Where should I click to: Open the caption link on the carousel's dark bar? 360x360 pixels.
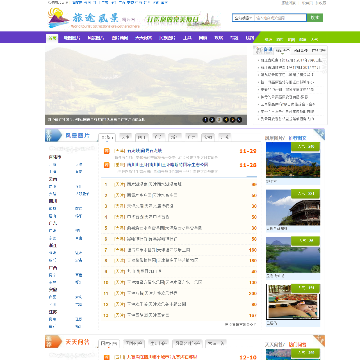click(96, 119)
